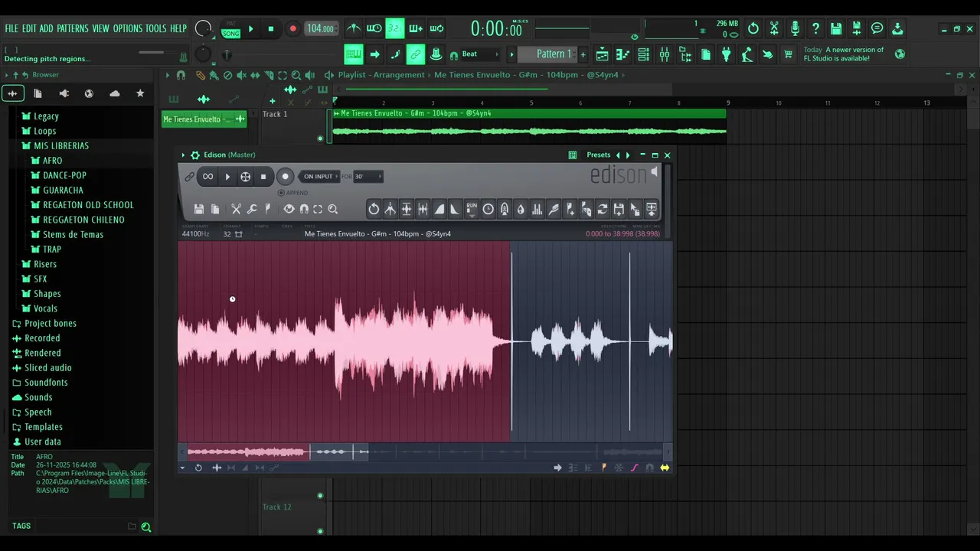Open the Mixer icon

click(x=665, y=54)
